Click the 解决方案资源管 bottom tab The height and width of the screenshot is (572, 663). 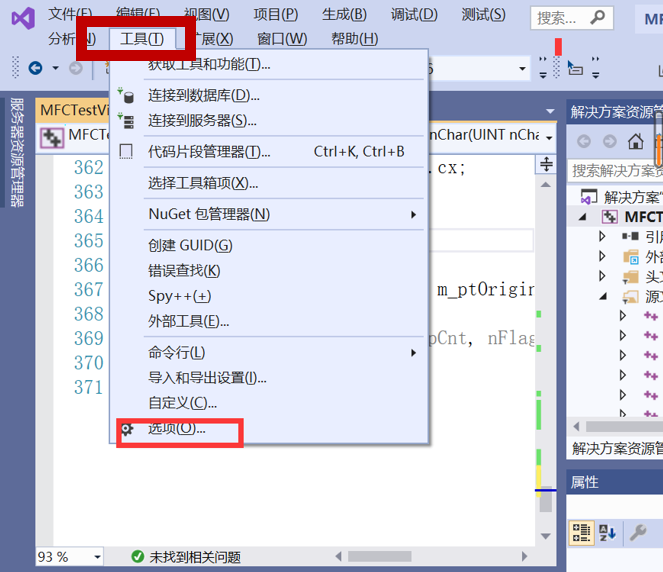[616, 449]
